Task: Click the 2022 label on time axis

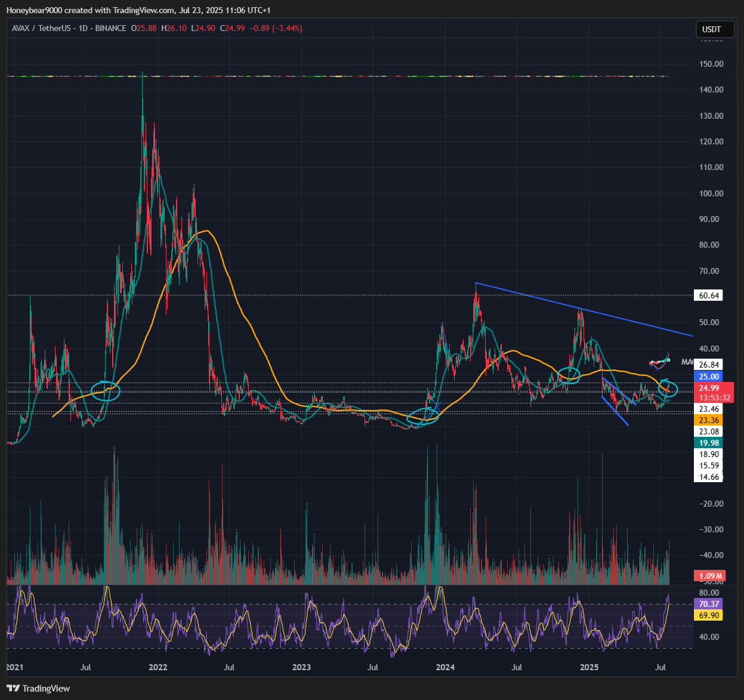Action: tap(158, 667)
